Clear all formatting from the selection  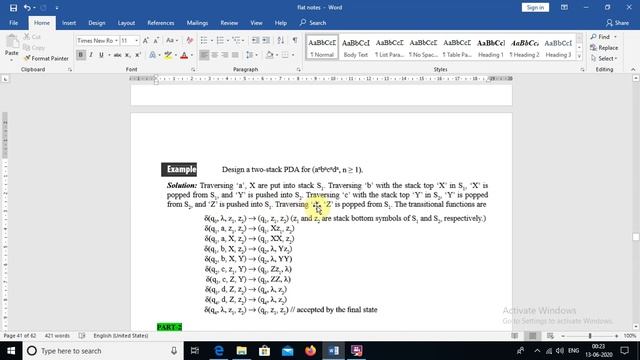click(x=190, y=40)
